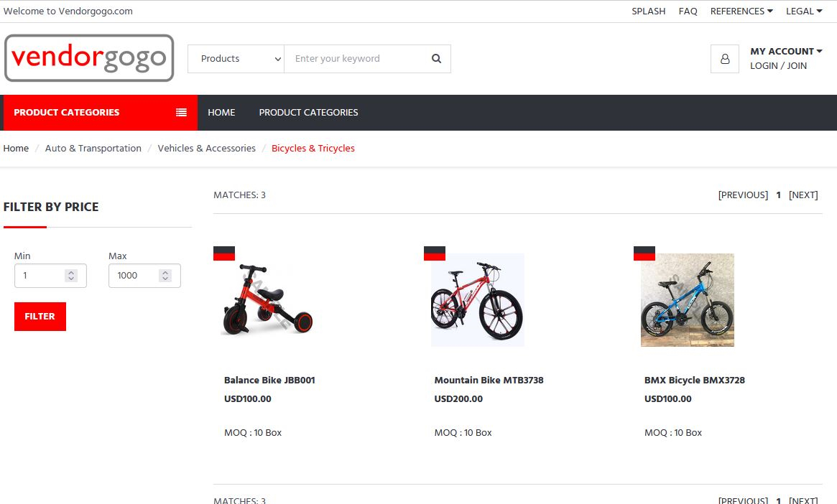Adjust the Min price stepper arrows
The width and height of the screenshot is (837, 504).
71,276
